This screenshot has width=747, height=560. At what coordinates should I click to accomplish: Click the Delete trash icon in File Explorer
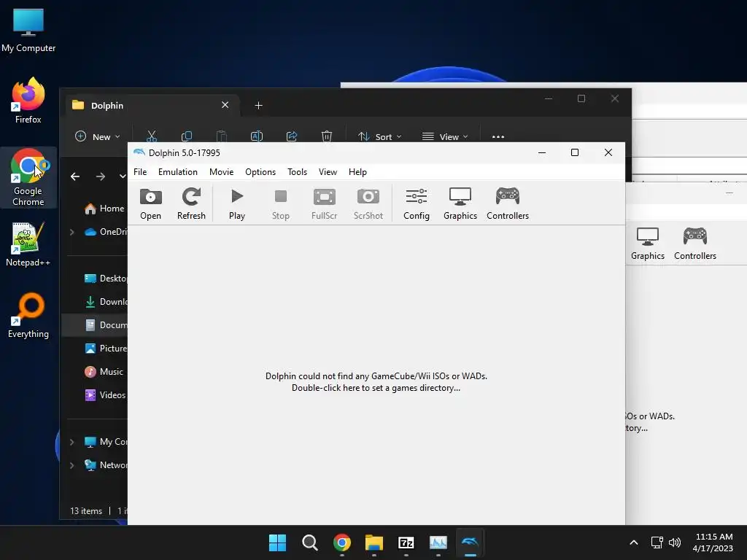326,136
